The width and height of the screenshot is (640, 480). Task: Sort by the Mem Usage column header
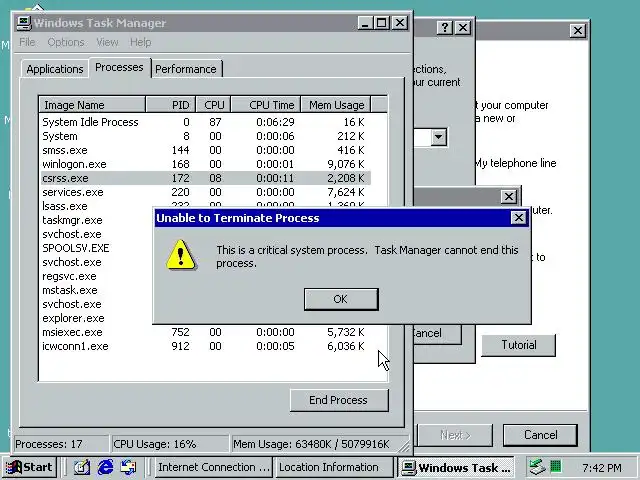[336, 105]
